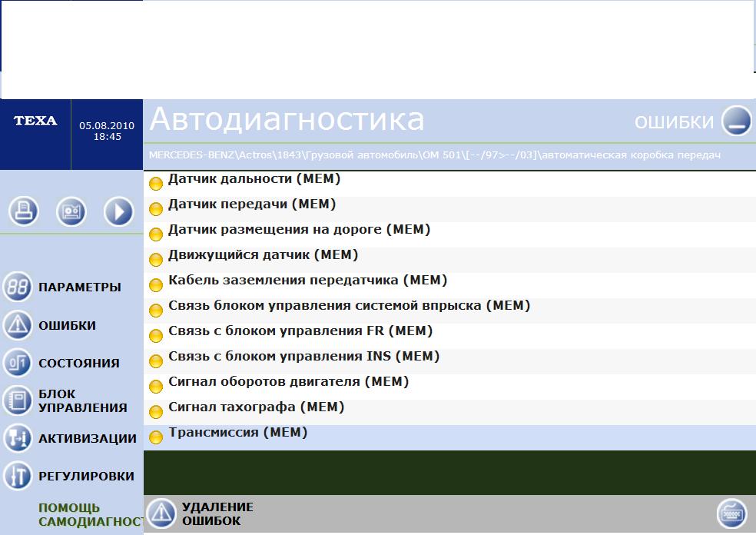The image size is (756, 535).
Task: Click the УДАЛЕНИЕ ОШИБОК button text
Action: pyautogui.click(x=217, y=513)
